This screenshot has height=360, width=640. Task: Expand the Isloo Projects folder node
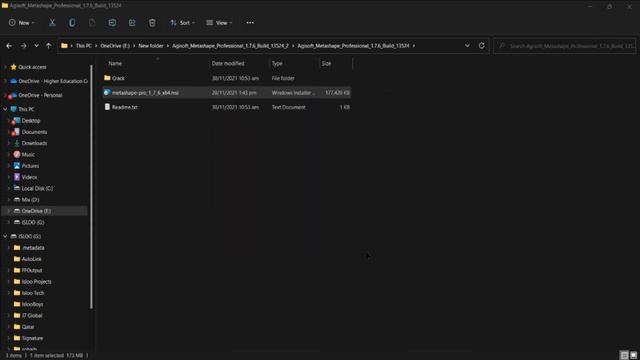click(x=9, y=282)
